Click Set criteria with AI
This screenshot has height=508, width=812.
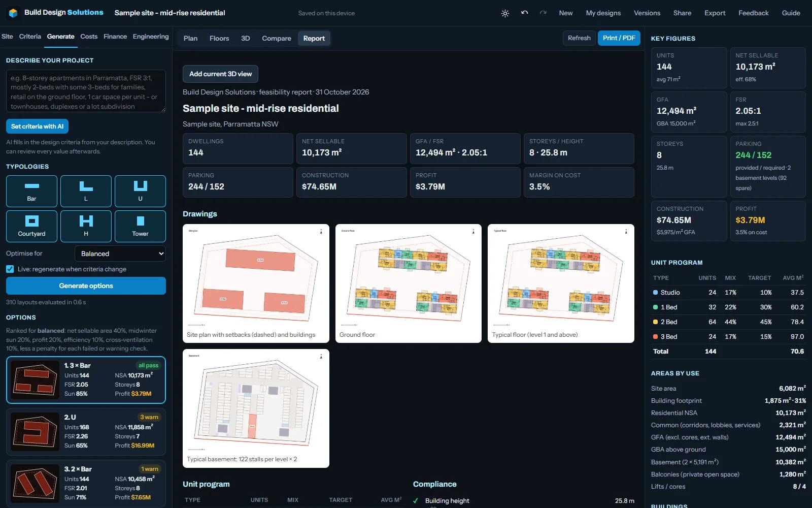[x=37, y=126]
